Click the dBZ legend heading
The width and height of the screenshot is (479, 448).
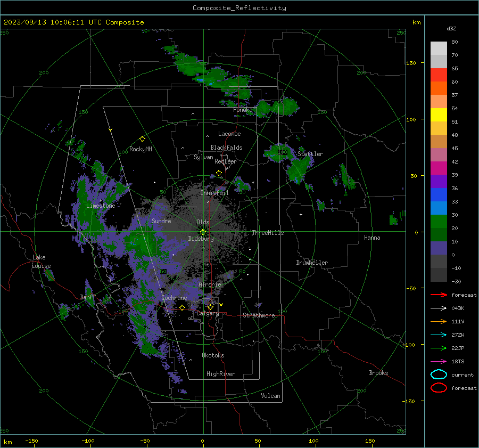coord(451,28)
